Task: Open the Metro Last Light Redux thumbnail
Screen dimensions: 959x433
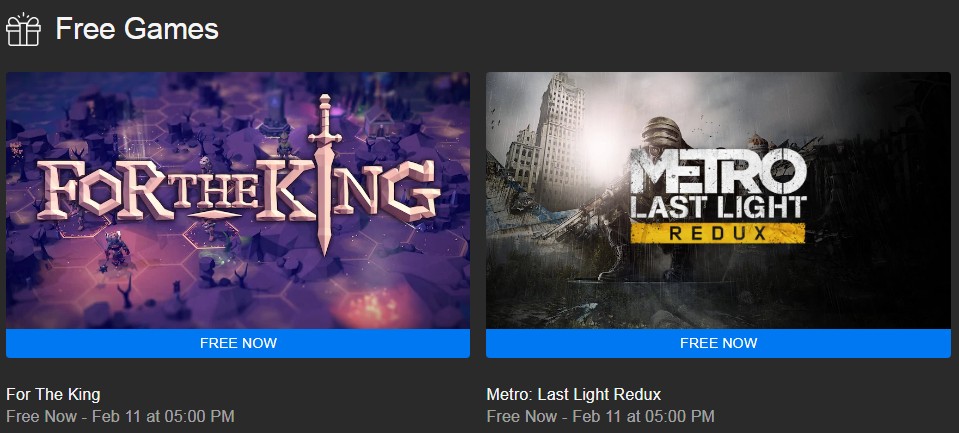Action: 718,201
